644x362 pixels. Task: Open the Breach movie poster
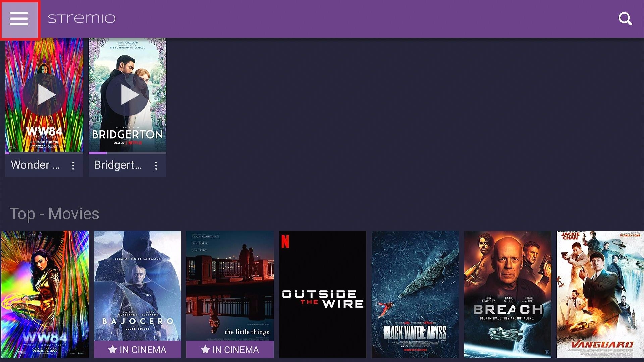(x=508, y=294)
